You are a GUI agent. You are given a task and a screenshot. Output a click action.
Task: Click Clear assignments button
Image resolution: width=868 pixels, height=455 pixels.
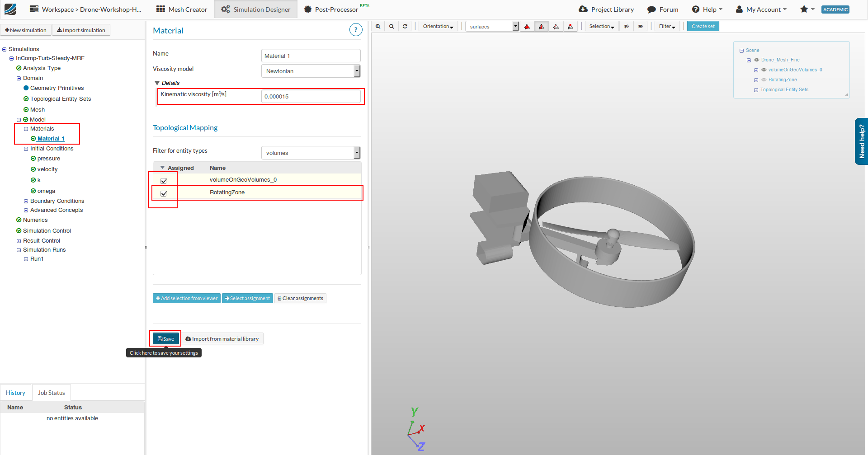coord(300,298)
